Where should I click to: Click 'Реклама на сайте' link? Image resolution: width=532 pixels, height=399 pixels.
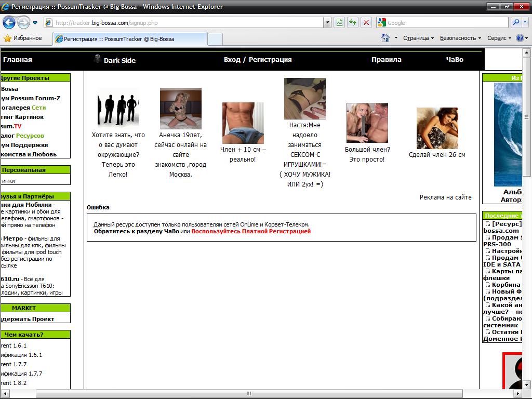[445, 197]
